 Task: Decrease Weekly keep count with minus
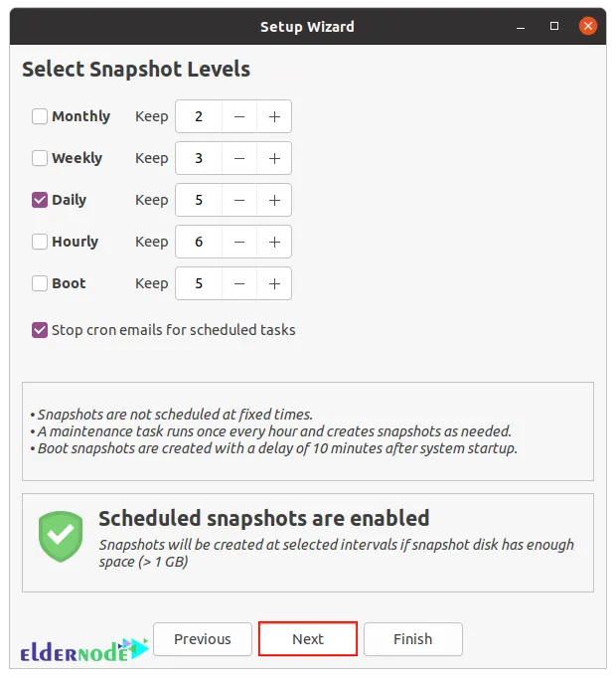tap(239, 158)
